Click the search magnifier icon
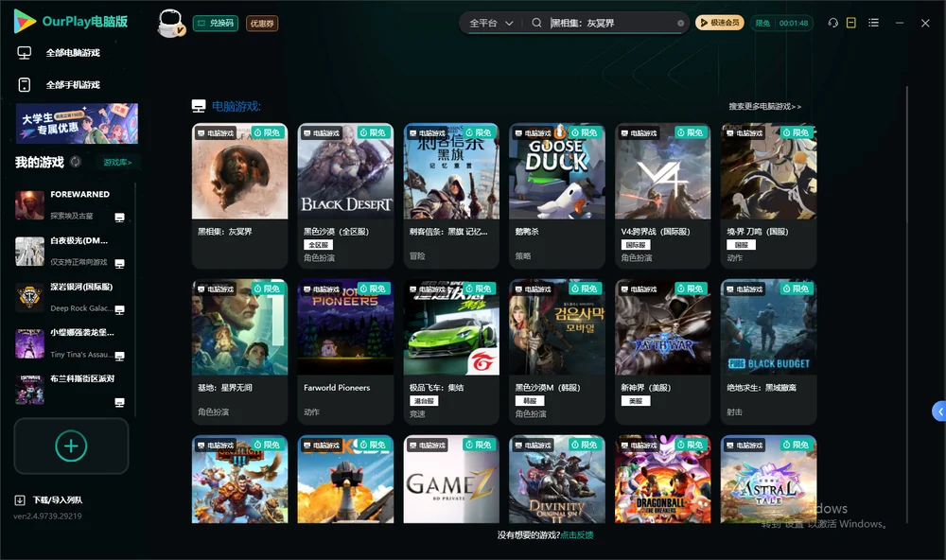946x560 pixels. (536, 23)
